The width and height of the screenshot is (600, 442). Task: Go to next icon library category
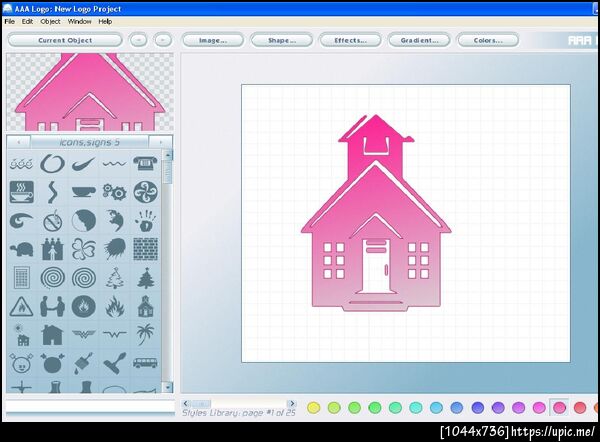(161, 142)
